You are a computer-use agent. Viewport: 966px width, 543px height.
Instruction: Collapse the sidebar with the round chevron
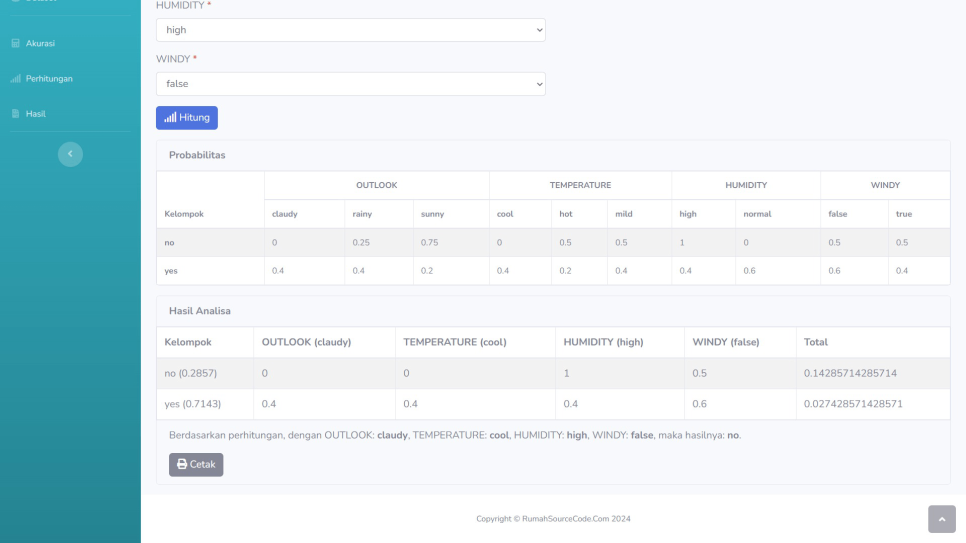[x=70, y=153]
